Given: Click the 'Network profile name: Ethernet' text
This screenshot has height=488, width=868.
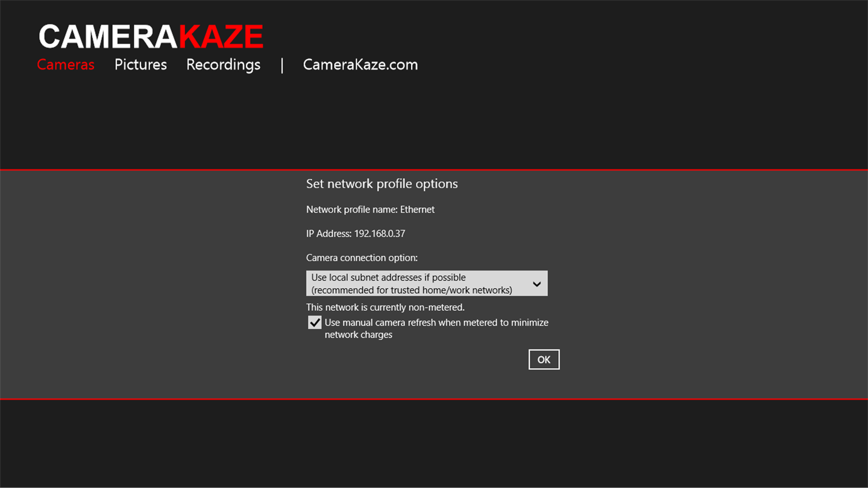Looking at the screenshot, I should (370, 210).
